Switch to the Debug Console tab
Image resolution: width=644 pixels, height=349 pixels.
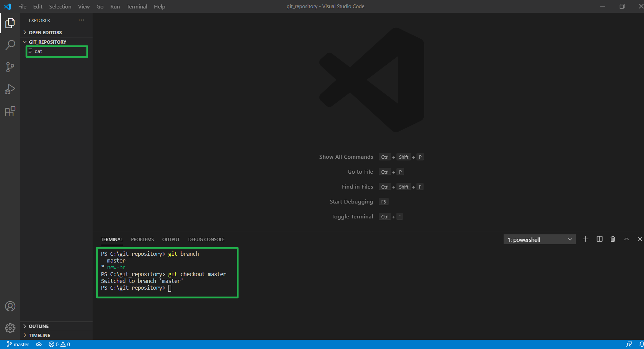point(206,239)
